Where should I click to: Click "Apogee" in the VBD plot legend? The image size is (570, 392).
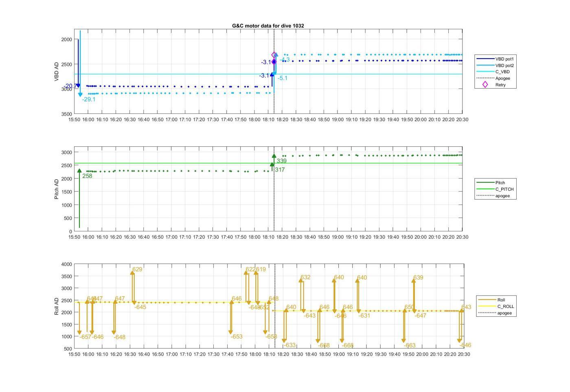(493, 78)
